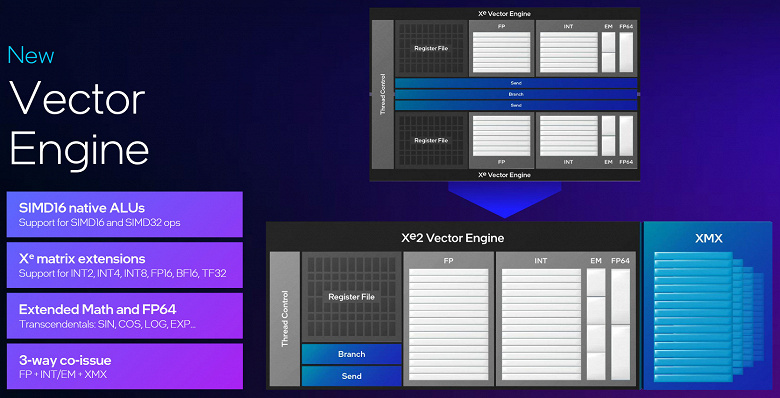The width and height of the screenshot is (780, 398).
Task: Click the Branch bar in upper Xe diagram
Action: (x=516, y=94)
